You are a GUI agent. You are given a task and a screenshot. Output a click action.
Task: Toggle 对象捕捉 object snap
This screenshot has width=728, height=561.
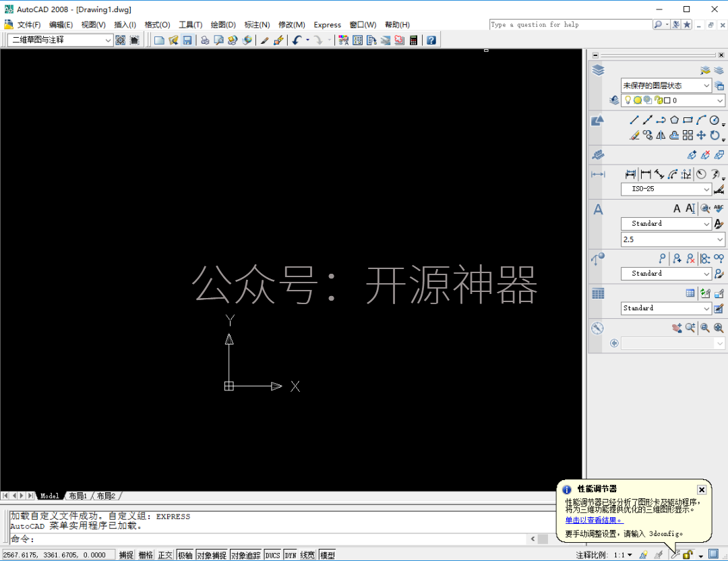pyautogui.click(x=212, y=555)
